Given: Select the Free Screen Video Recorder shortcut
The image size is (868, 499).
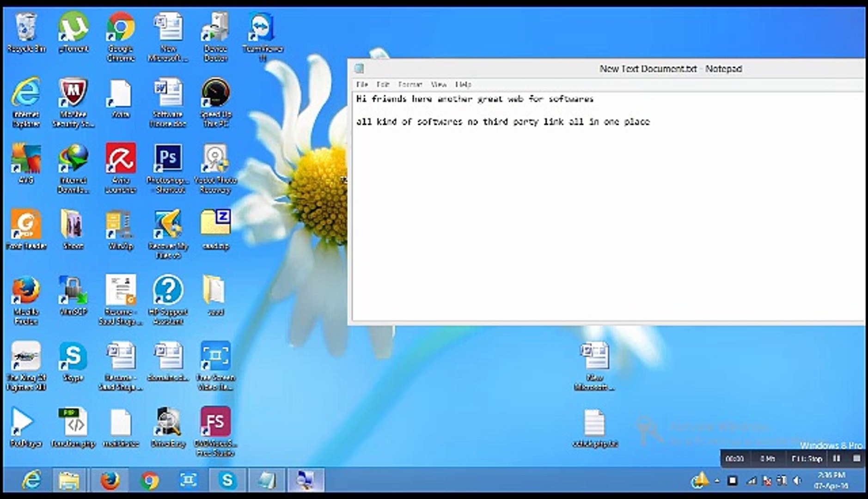Looking at the screenshot, I should pyautogui.click(x=215, y=366).
